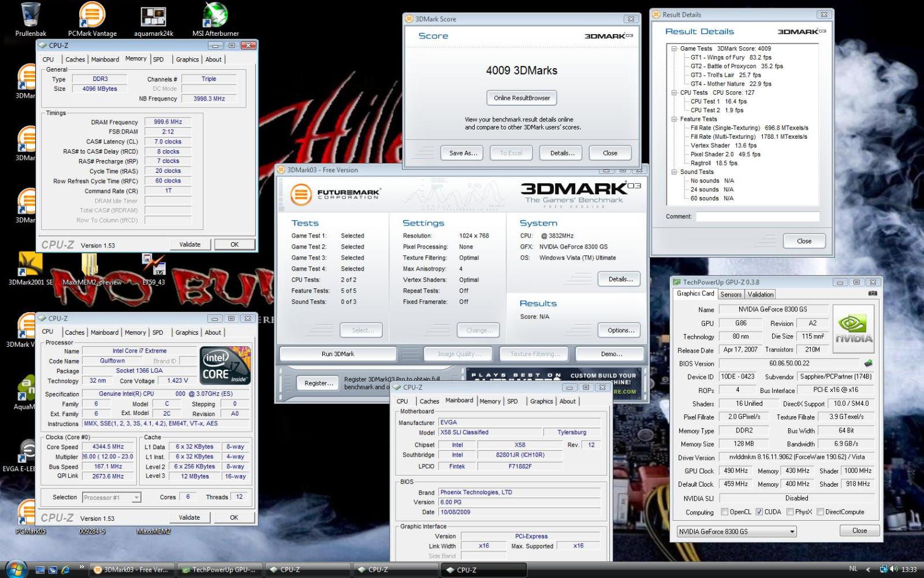
Task: Click the Comment input field
Action: (757, 217)
